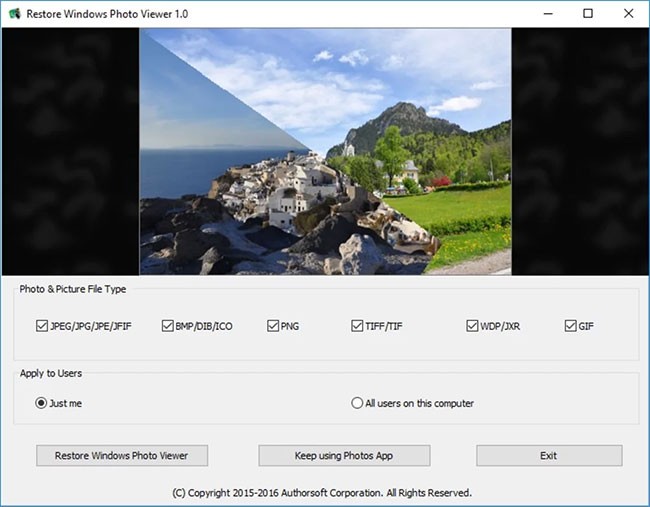Click the "Apply to Users" group label
650x507 pixels.
pyautogui.click(x=51, y=373)
